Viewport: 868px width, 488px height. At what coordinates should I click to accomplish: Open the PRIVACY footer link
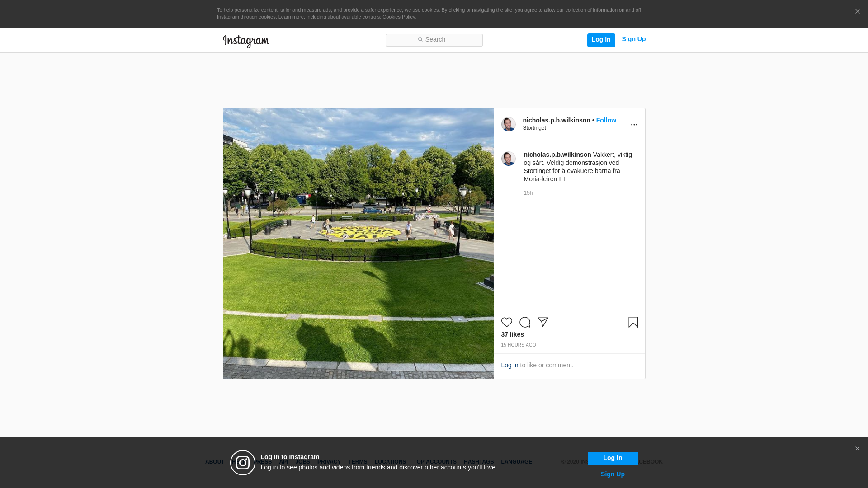(329, 462)
